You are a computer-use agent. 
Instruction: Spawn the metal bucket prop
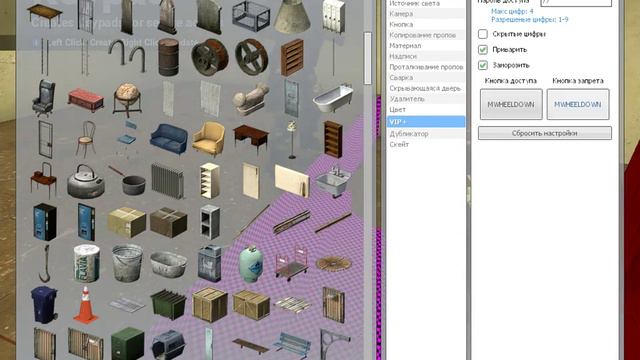[x=127, y=264]
